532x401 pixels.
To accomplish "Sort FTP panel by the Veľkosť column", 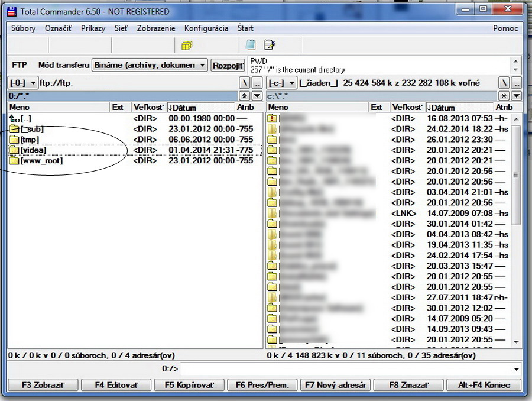I will (x=149, y=107).
